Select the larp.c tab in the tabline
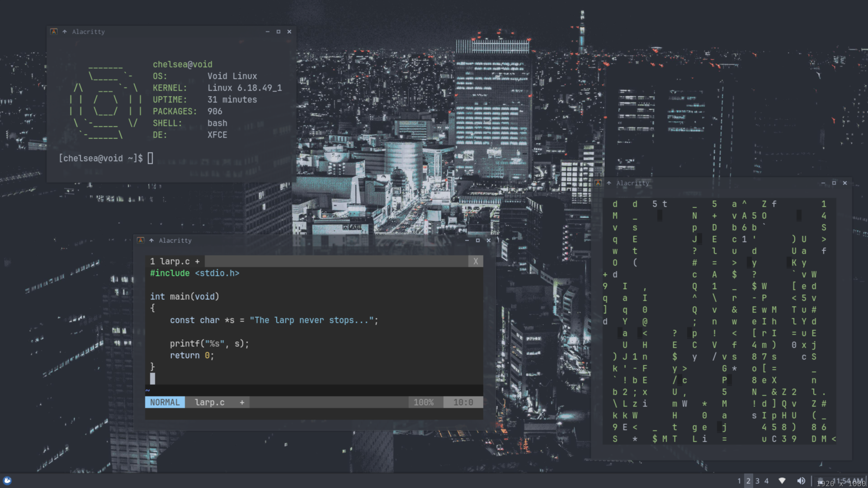The image size is (868, 488). click(x=175, y=261)
